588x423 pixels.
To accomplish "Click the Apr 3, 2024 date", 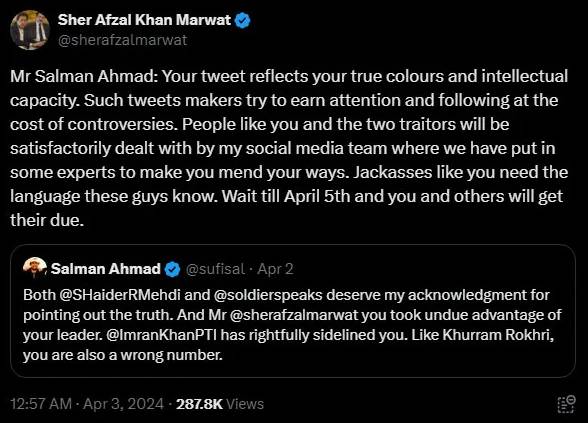I will click(123, 404).
